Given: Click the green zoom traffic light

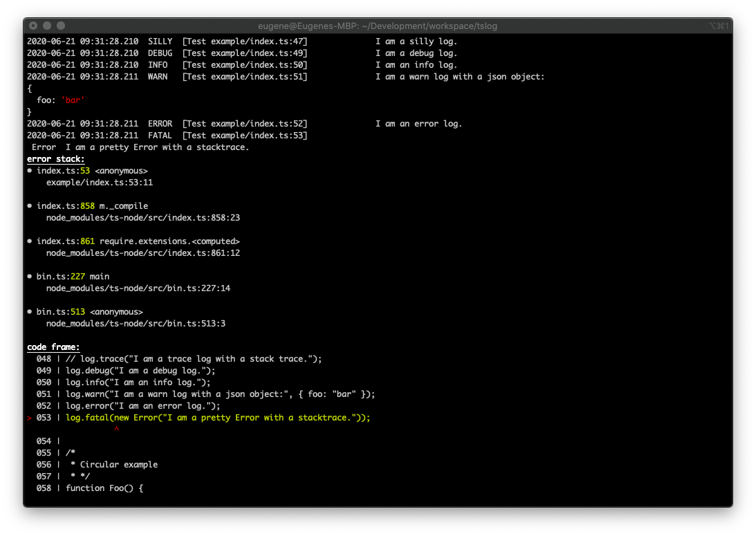Looking at the screenshot, I should click(x=59, y=25).
